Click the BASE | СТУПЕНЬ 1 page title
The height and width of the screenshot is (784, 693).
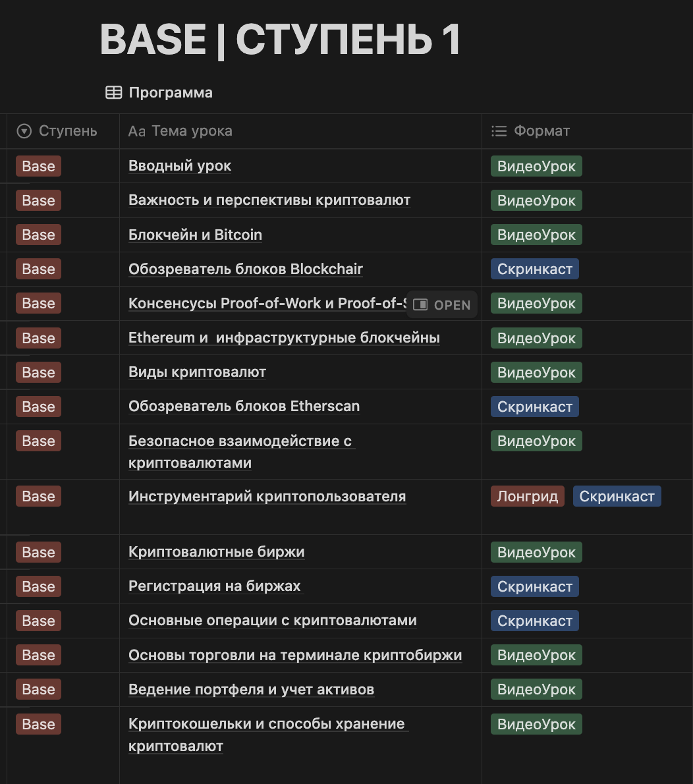coord(280,40)
